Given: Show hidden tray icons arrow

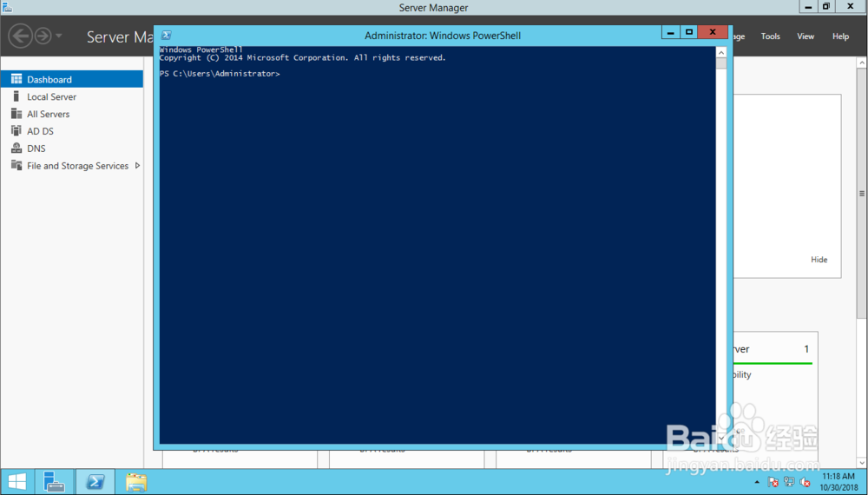Looking at the screenshot, I should point(757,482).
